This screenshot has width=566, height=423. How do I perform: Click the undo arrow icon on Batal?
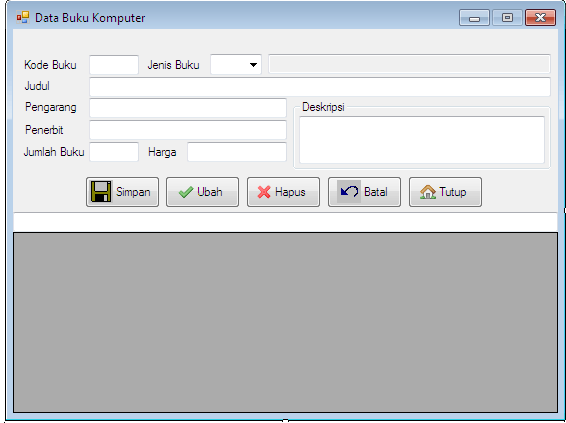(349, 192)
